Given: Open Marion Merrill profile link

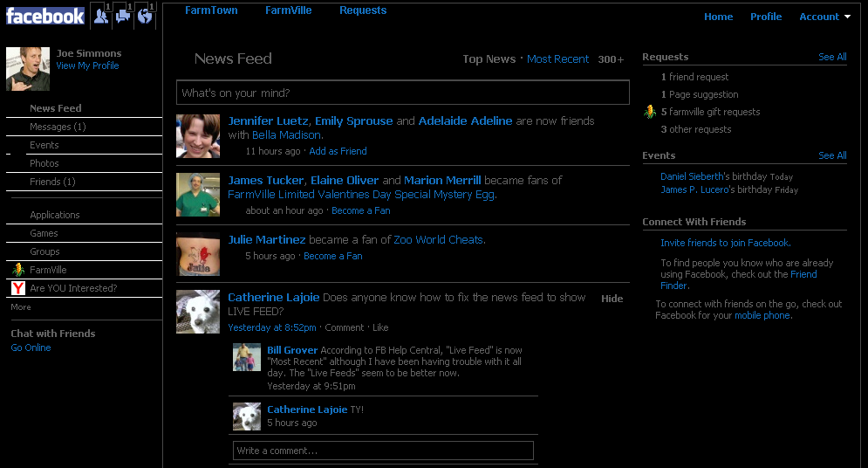Looking at the screenshot, I should [442, 180].
